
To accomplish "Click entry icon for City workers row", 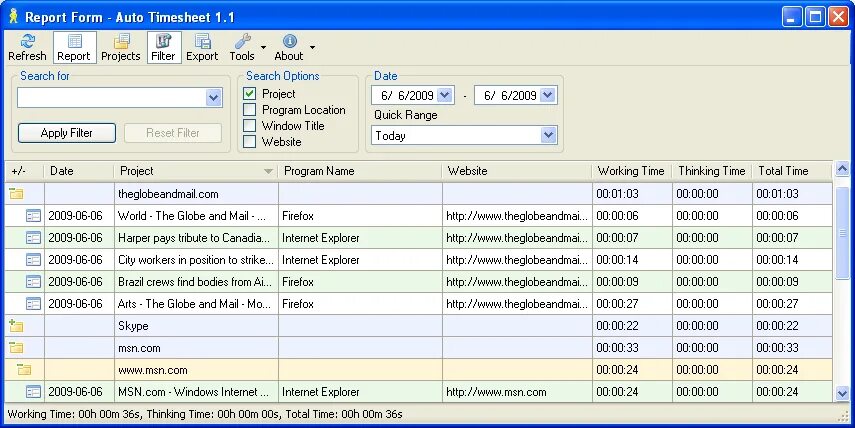I will coord(33,260).
